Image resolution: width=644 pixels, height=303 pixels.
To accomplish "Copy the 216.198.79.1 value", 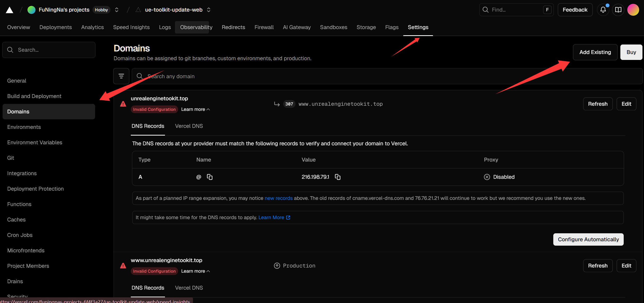I will click(338, 177).
